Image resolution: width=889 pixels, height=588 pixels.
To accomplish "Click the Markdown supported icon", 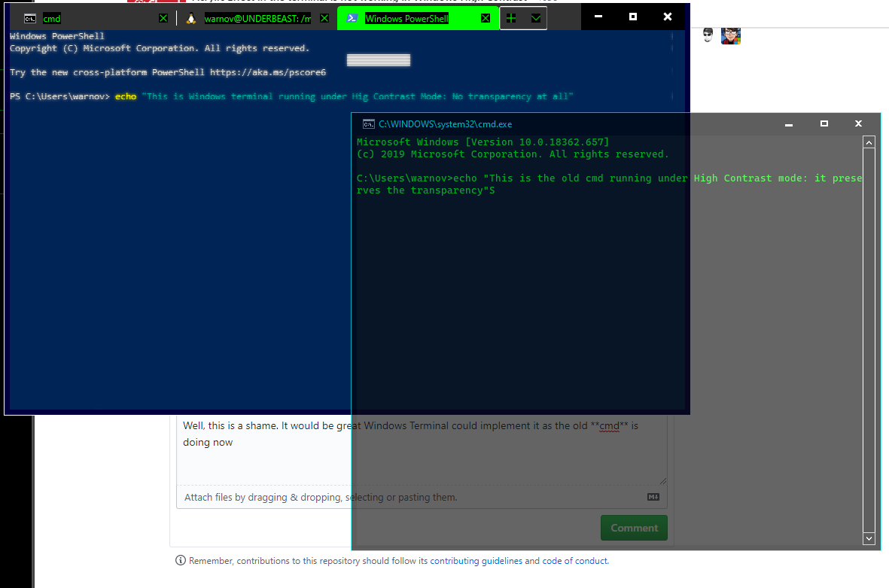I will click(653, 497).
